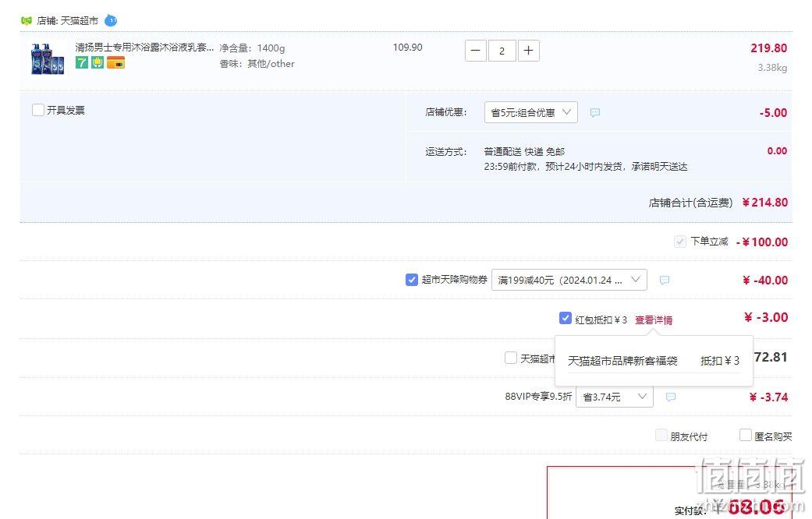
Task: Click the 店铺合计 total ￥214.80
Action: pos(765,203)
